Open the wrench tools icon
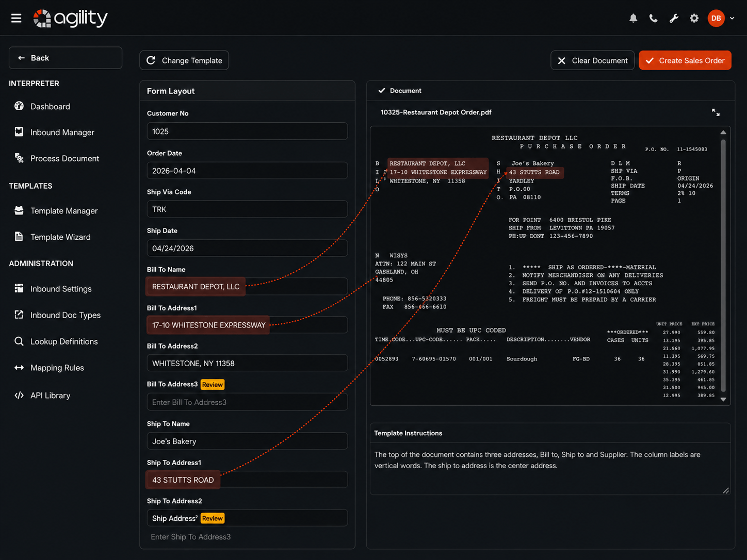The height and width of the screenshot is (560, 747). 674,19
